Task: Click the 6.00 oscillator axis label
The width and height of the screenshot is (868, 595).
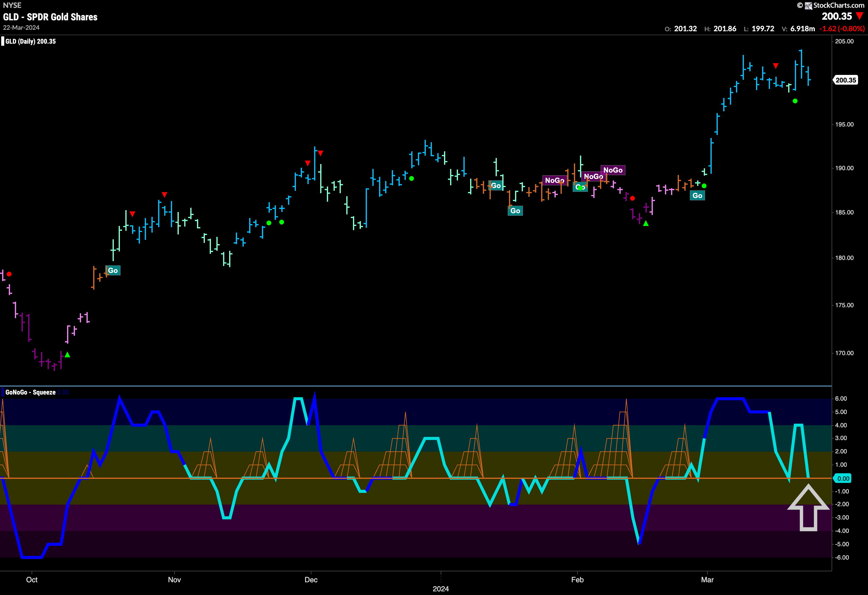Action: click(x=841, y=399)
